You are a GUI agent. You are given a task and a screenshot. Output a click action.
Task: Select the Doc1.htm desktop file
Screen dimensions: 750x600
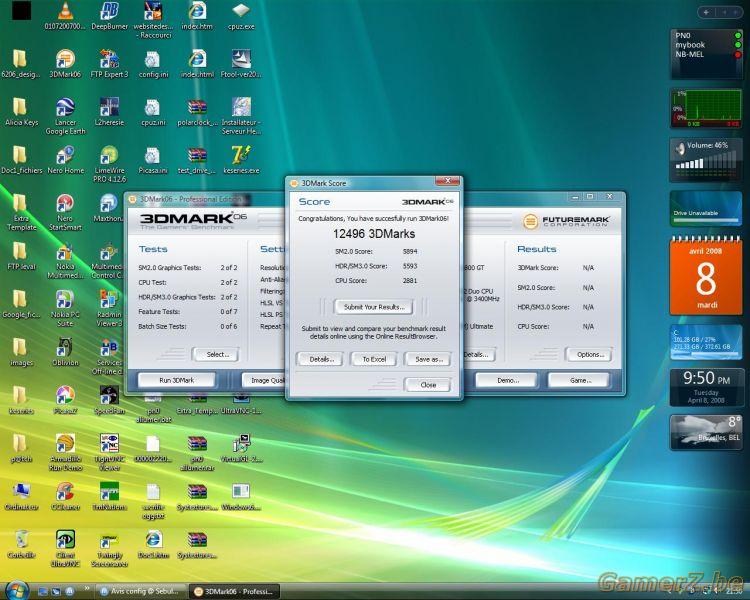tap(153, 544)
